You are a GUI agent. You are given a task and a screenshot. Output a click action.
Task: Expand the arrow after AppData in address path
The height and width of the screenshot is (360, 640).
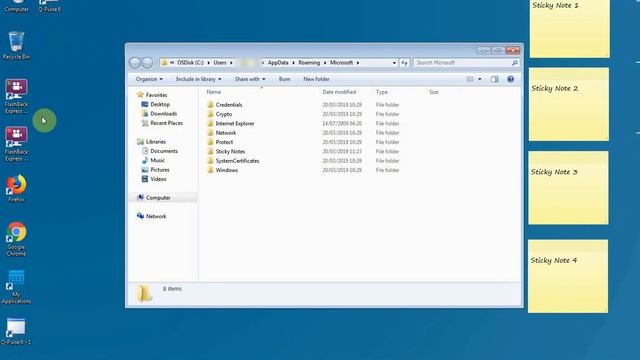tap(293, 63)
